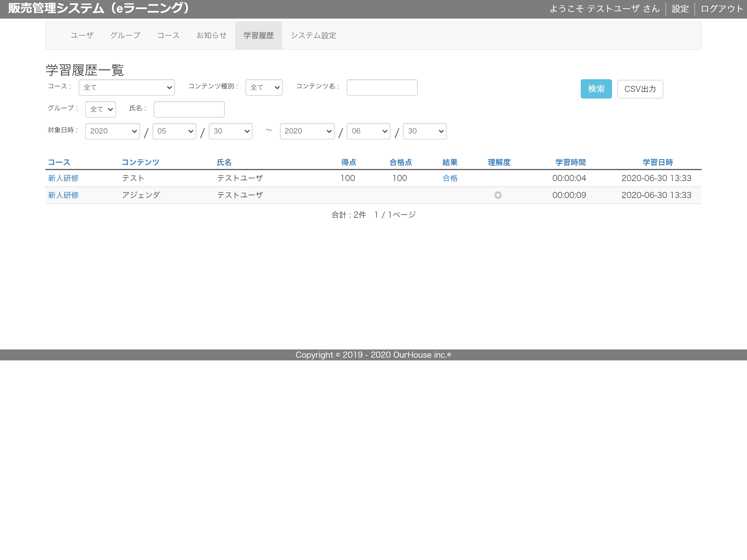The height and width of the screenshot is (560, 747).
Task: Open the システム設定 tab
Action: click(313, 36)
